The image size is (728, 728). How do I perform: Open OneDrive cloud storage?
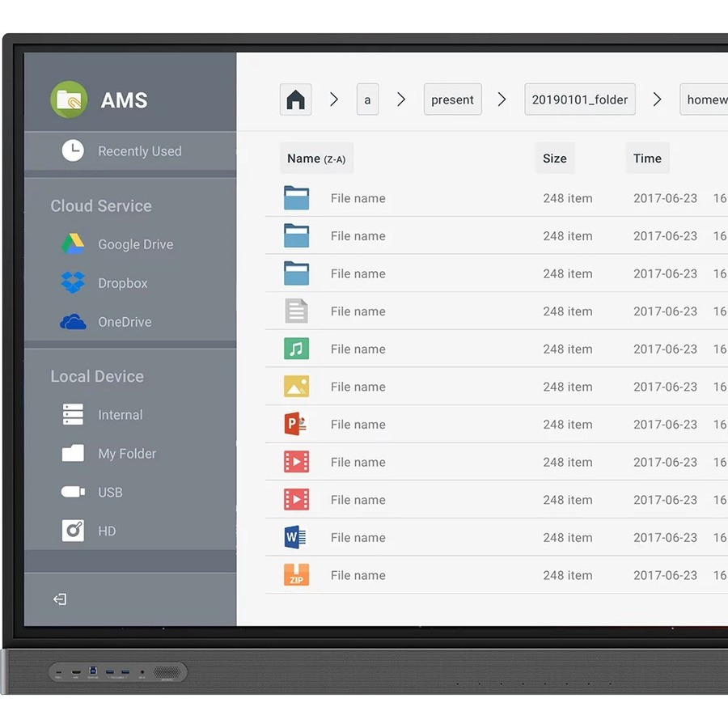(124, 322)
